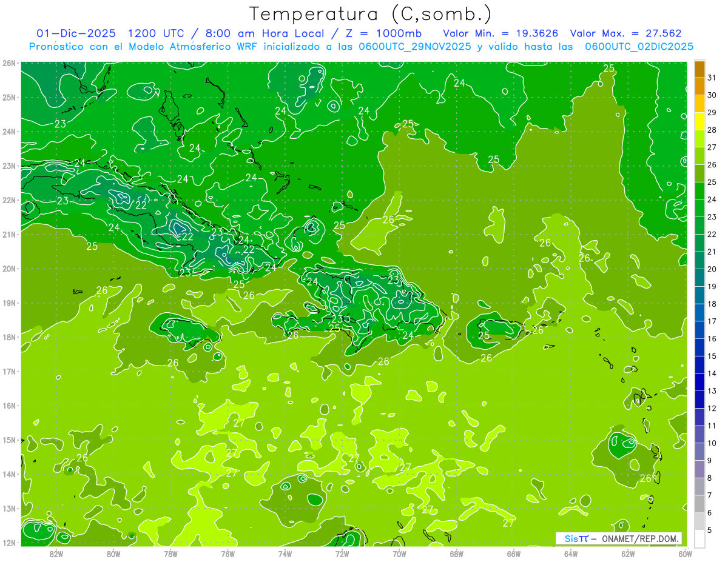Click the "66W" longitude axis label
The width and height of the screenshot is (728, 562).
click(513, 554)
